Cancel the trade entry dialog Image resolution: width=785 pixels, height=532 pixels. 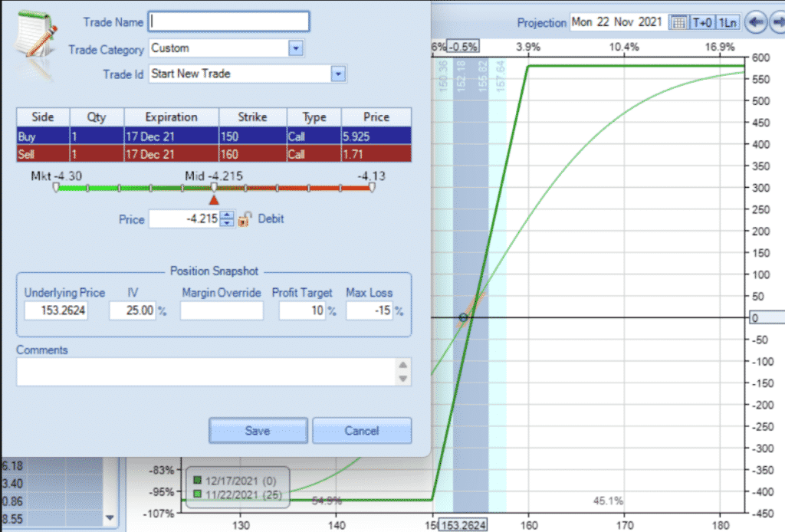coord(362,430)
